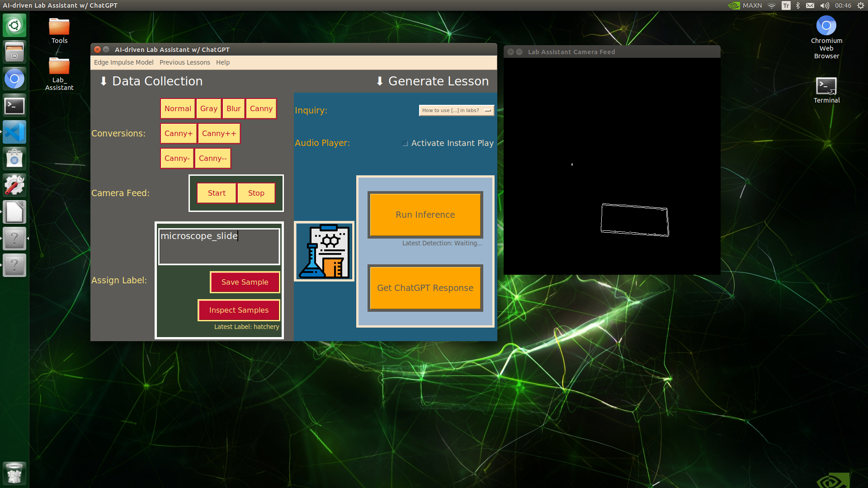Click Run Inference button
868x488 pixels.
(425, 214)
